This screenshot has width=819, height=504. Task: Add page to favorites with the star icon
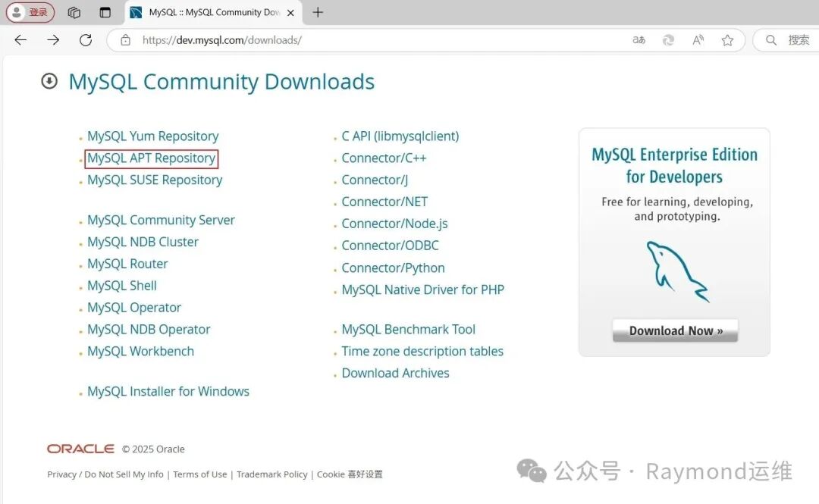[727, 40]
